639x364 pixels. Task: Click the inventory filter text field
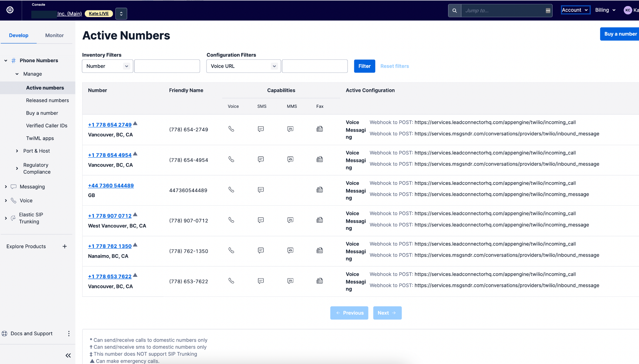coord(167,66)
